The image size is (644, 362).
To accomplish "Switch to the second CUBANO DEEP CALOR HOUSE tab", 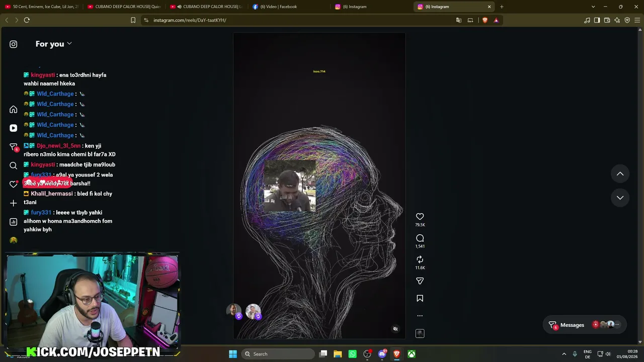I will click(x=206, y=7).
